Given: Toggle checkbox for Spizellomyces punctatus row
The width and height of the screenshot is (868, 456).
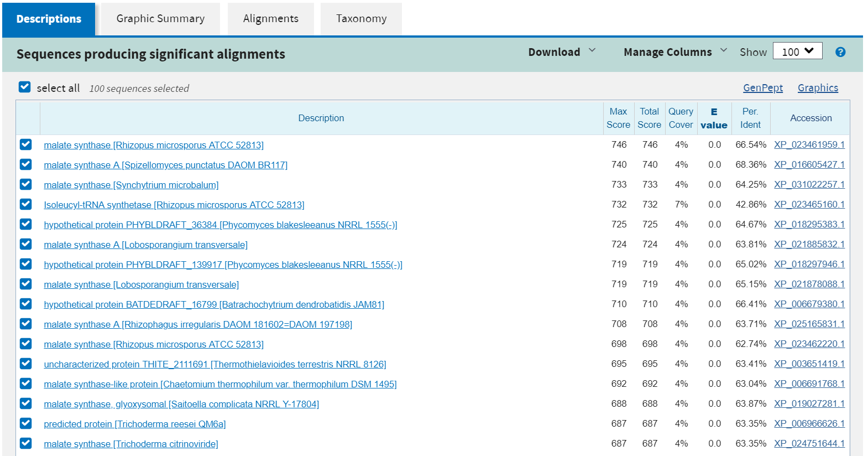Looking at the screenshot, I should (25, 164).
